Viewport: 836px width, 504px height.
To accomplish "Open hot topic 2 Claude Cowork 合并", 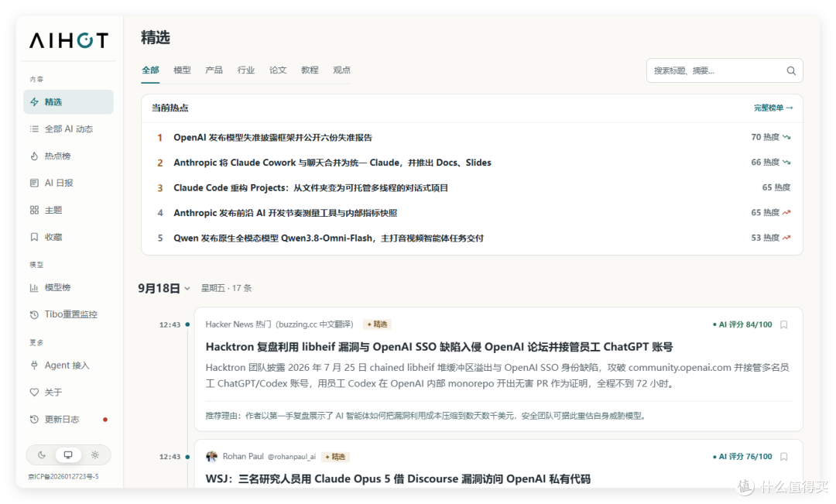I will coord(332,163).
